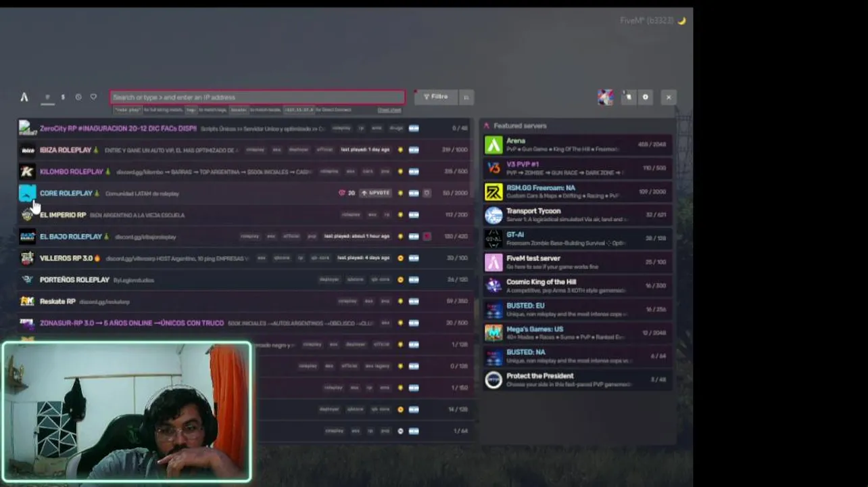Open the supporters dollar-sign tab

[63, 97]
